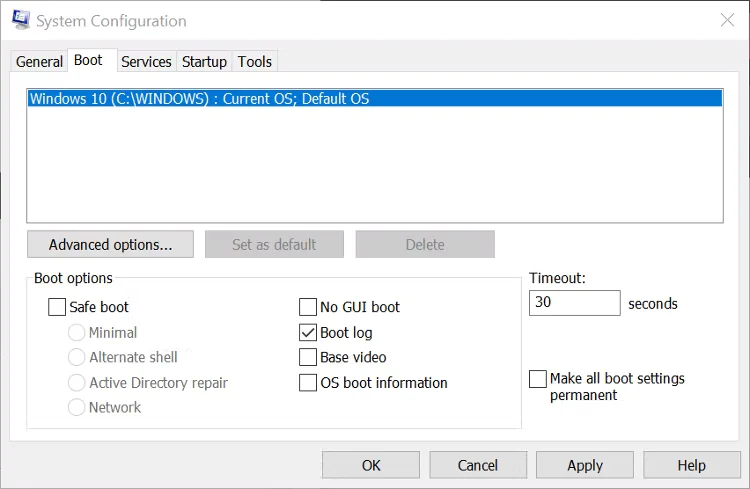The width and height of the screenshot is (750, 489).
Task: Go to the Startup tab
Action: [204, 62]
